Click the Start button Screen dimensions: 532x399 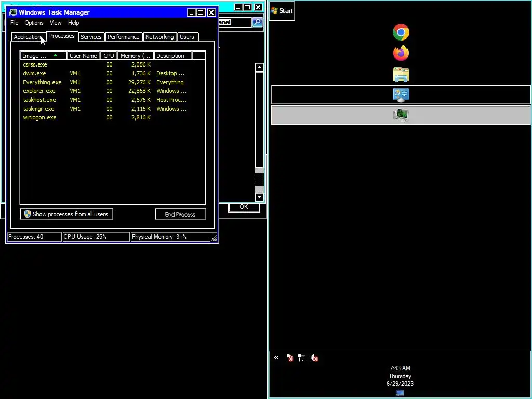coord(282,11)
